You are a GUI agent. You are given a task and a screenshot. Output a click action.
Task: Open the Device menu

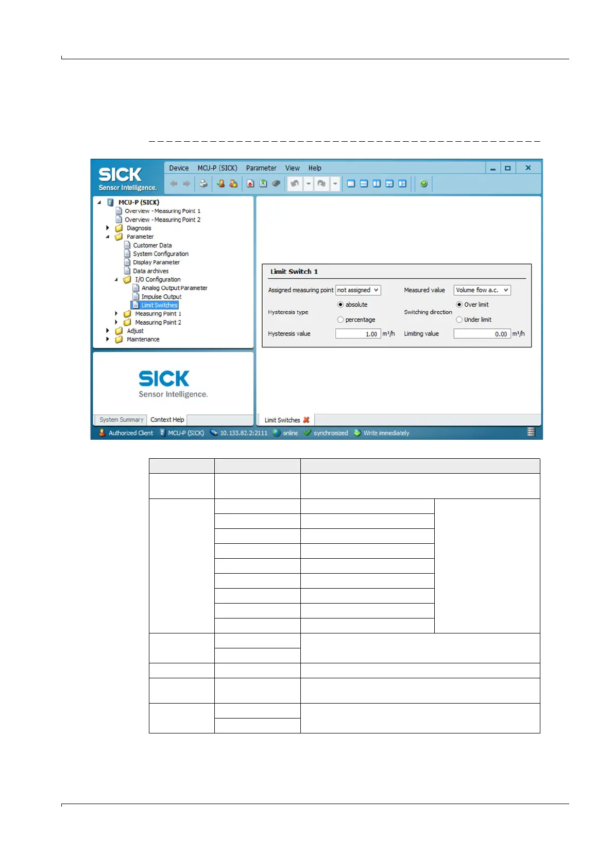(179, 168)
